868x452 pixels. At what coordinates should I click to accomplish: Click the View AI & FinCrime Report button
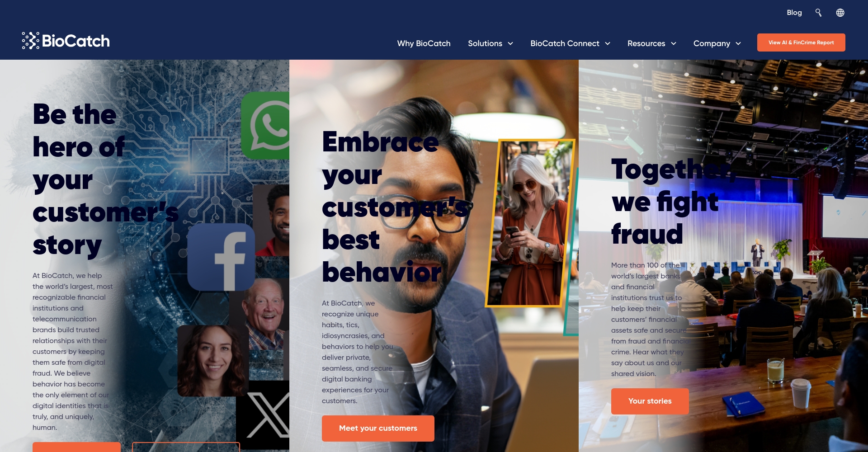pos(801,42)
